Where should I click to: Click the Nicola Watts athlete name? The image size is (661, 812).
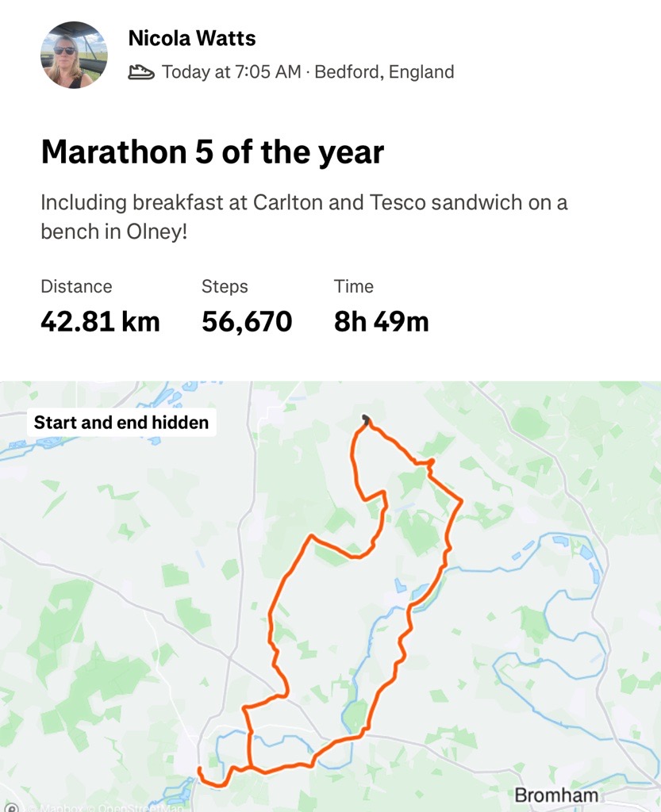191,37
